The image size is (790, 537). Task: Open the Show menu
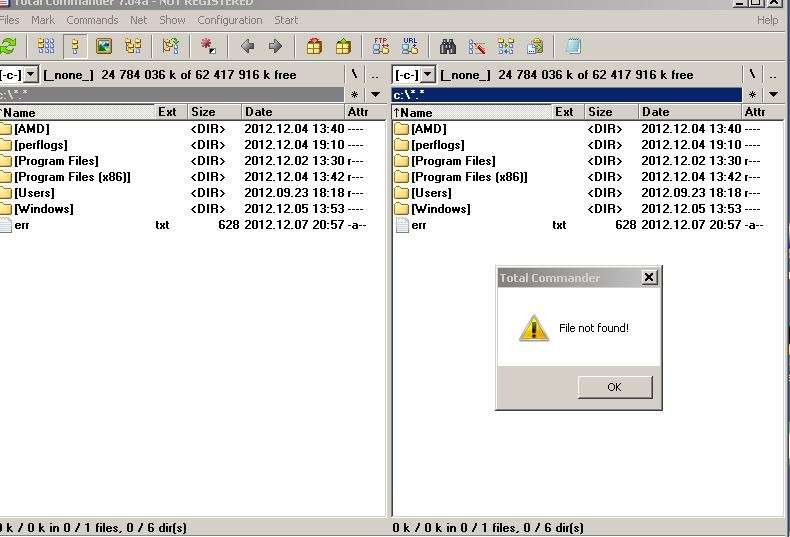click(172, 20)
